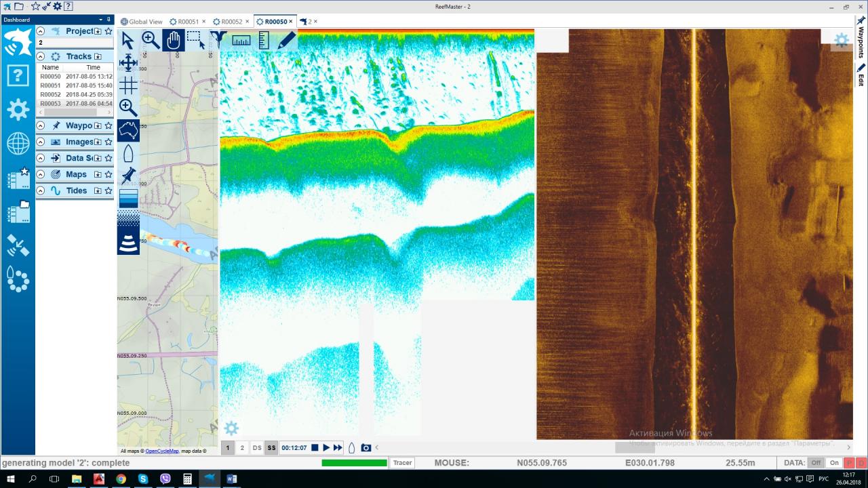Activate the zoom magnifier tool in top toolbar

[151, 41]
